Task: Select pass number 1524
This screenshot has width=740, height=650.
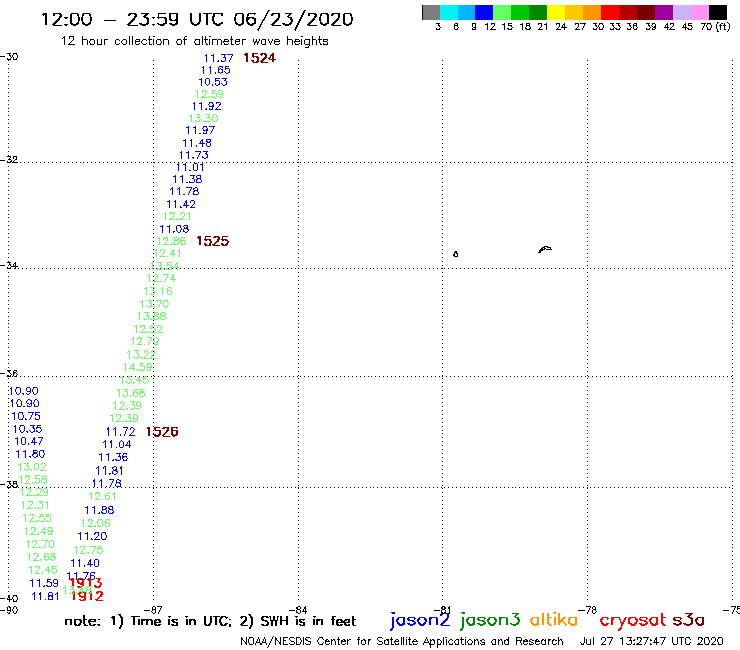Action: [259, 58]
